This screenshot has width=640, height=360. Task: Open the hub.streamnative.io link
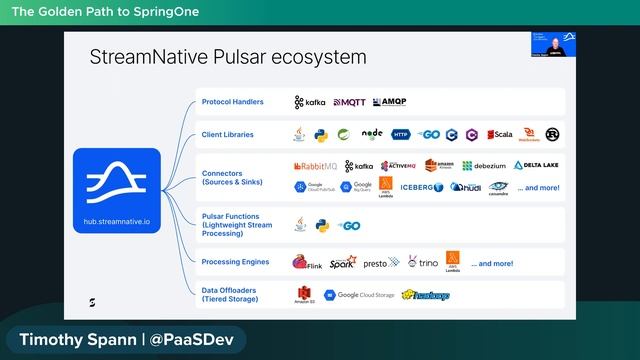click(117, 222)
